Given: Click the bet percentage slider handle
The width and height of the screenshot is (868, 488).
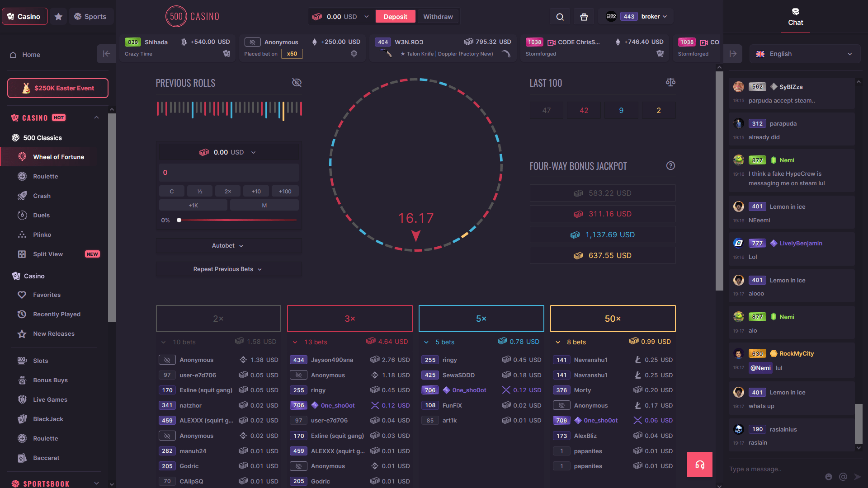Looking at the screenshot, I should point(179,220).
